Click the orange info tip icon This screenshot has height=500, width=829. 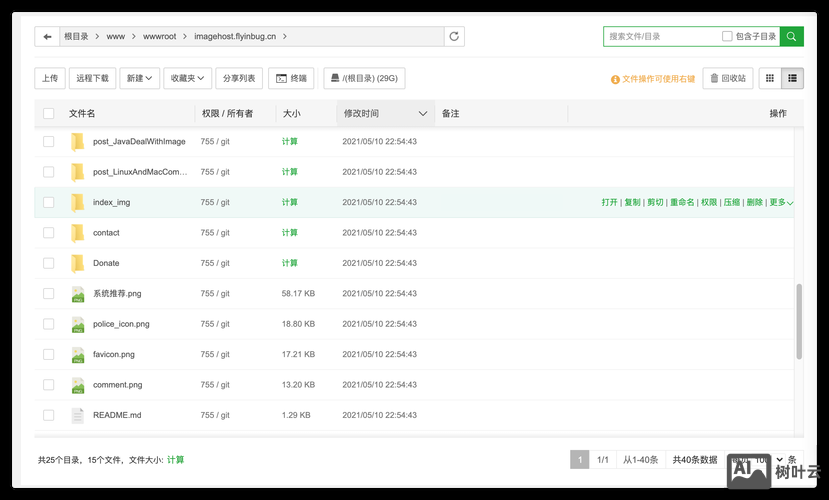click(615, 79)
